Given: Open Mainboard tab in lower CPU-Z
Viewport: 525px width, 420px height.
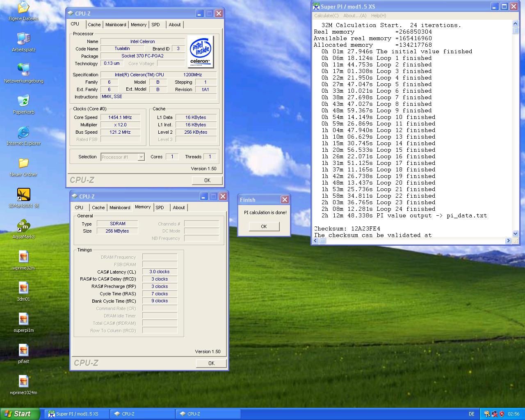Looking at the screenshot, I should tap(120, 208).
